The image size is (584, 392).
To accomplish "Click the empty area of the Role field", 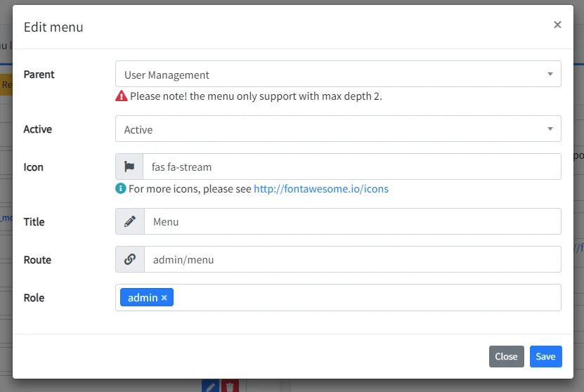I will (x=365, y=298).
